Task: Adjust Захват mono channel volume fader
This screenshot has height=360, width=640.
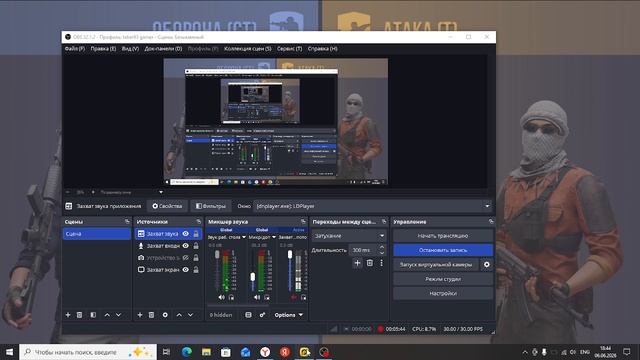Action: (x=290, y=255)
